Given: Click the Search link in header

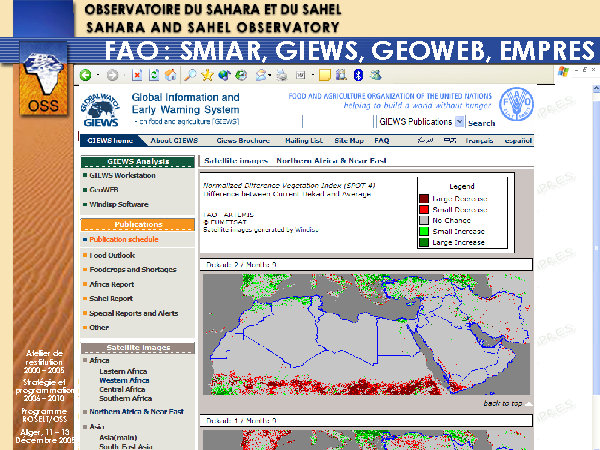Looking at the screenshot, I should (x=481, y=123).
